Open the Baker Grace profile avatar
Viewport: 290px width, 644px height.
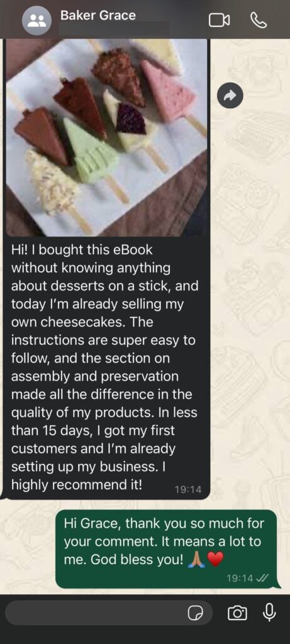[x=36, y=21]
